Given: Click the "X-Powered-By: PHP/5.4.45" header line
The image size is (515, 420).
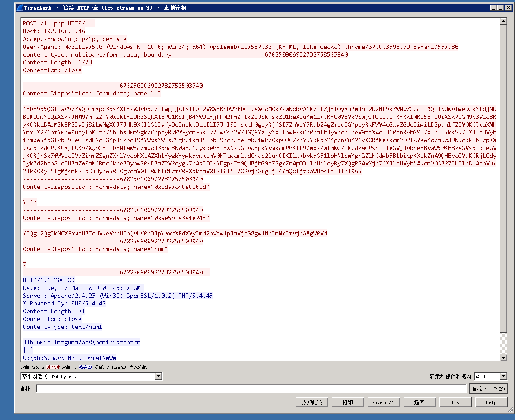Looking at the screenshot, I should pyautogui.click(x=64, y=303).
